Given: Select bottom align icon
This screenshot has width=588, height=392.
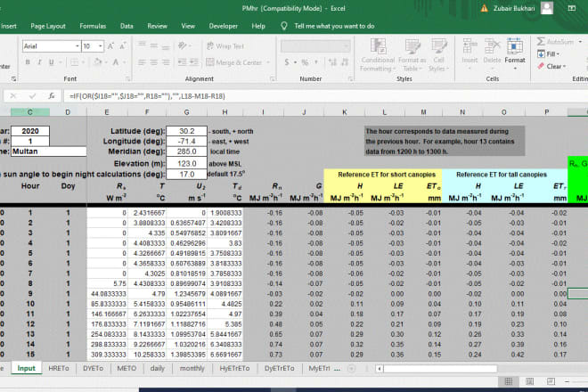Looking at the screenshot, I should (166, 45).
